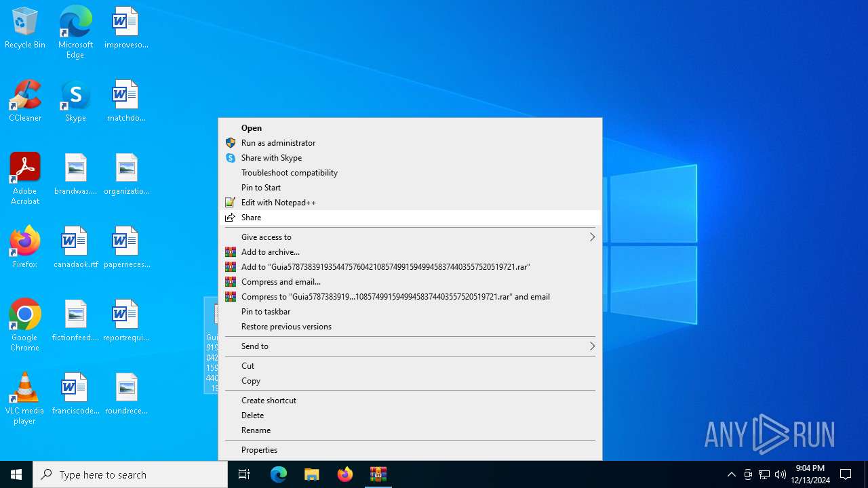Open Task View from the taskbar
The height and width of the screenshot is (488, 868).
[244, 474]
